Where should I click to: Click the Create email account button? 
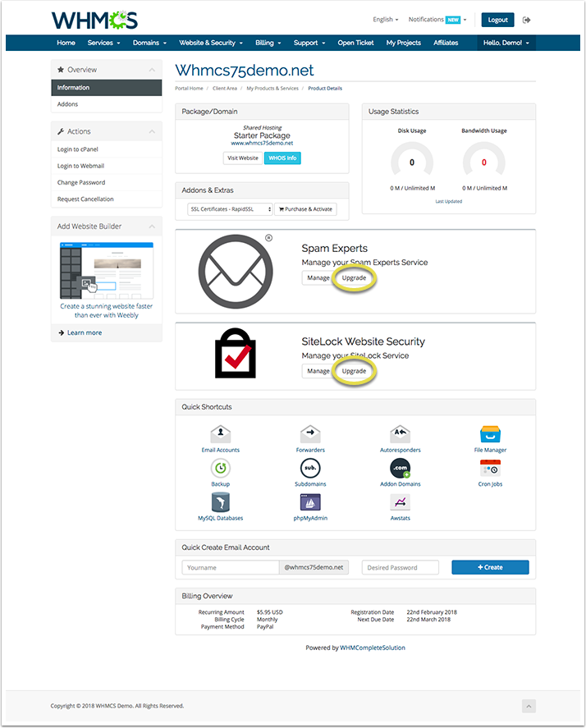[x=490, y=567]
